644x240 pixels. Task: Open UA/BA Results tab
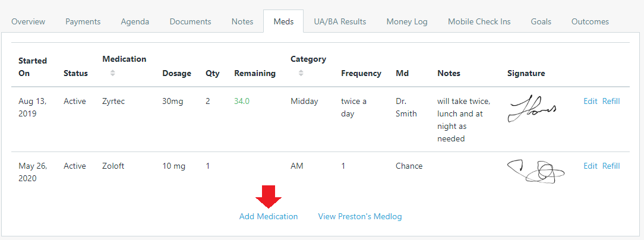click(340, 21)
